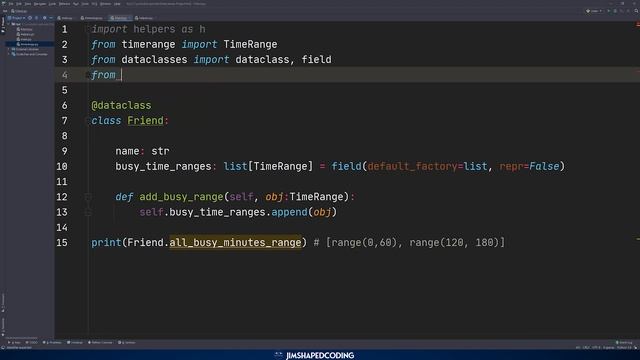Click the CRLF line separator status entry
Screen dimensions: 640x360
tap(587, 348)
